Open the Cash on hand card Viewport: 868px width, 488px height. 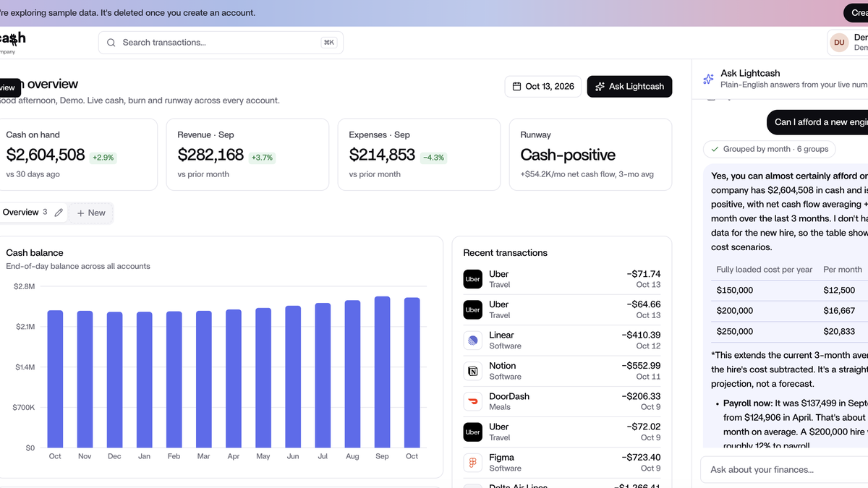[x=76, y=155]
